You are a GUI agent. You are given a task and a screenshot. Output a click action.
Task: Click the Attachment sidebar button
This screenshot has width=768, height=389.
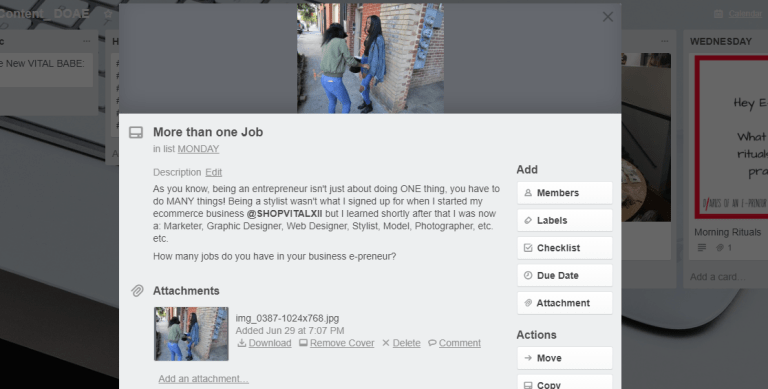pyautogui.click(x=565, y=303)
